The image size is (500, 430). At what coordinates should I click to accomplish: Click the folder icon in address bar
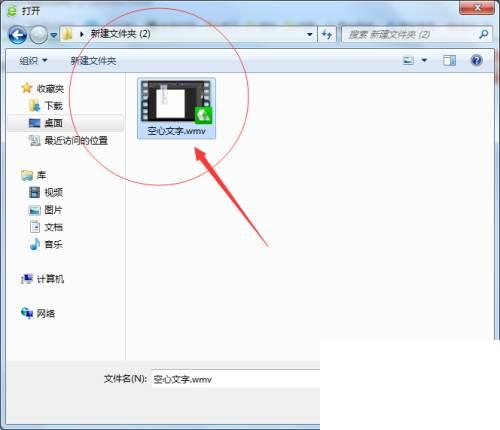coord(67,34)
